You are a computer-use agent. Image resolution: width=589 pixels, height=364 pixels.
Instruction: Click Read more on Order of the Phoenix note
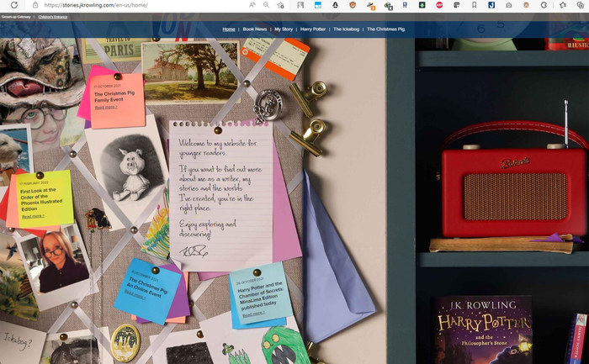tap(33, 216)
